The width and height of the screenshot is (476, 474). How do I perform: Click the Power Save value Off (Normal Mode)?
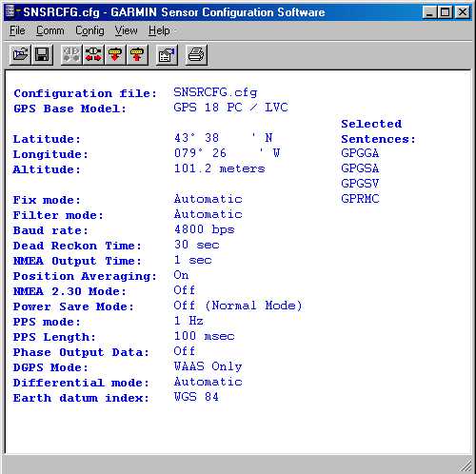238,306
